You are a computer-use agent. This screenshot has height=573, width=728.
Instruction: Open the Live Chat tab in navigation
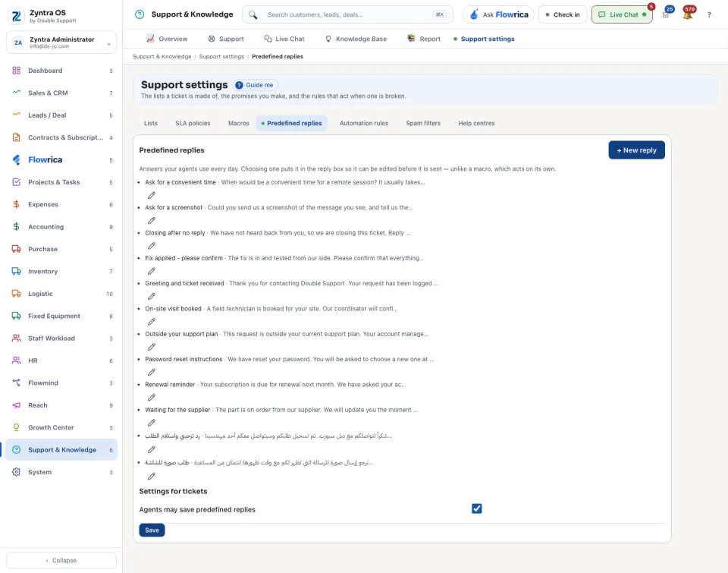click(284, 39)
